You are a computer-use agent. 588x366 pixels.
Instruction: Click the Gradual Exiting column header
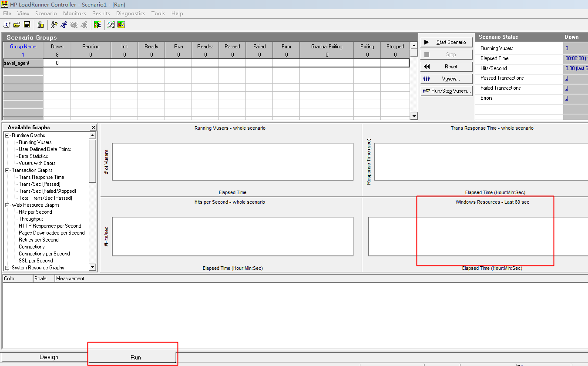click(x=327, y=47)
